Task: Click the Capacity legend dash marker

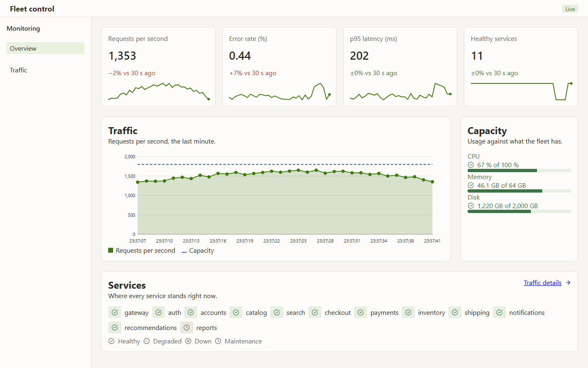Action: (x=184, y=252)
